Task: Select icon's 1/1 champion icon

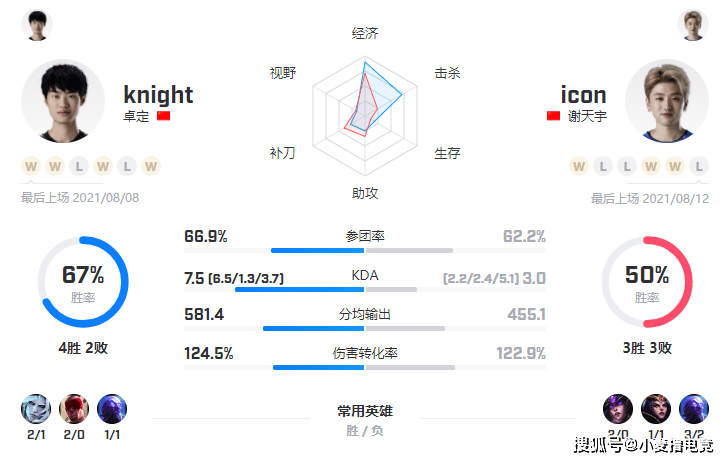Action: [x=656, y=409]
